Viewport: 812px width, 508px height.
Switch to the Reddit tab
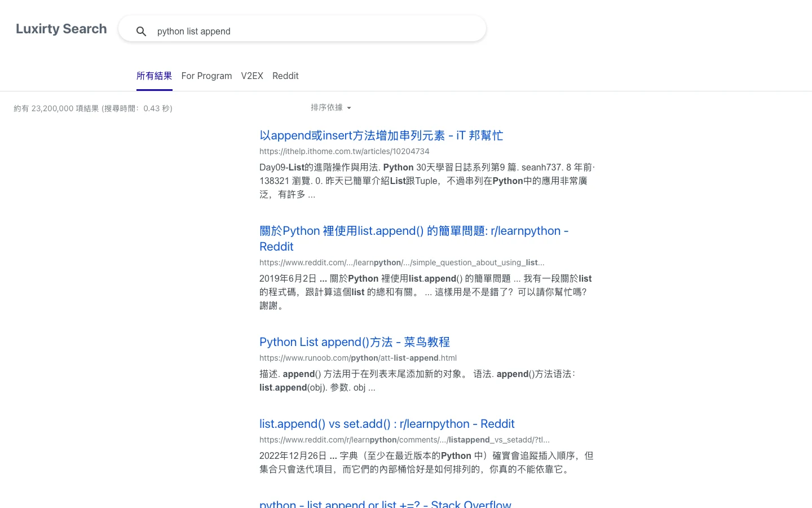[285, 76]
